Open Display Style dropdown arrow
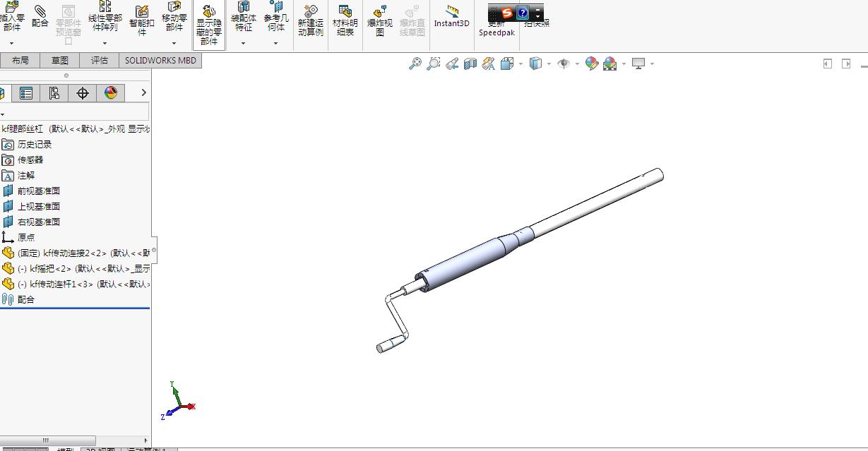The height and width of the screenshot is (451, 868). 549,64
